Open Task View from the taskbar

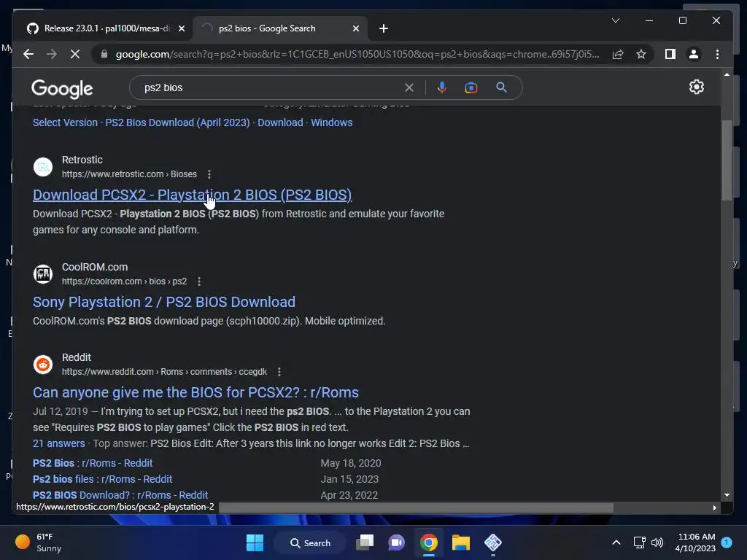pos(365,542)
